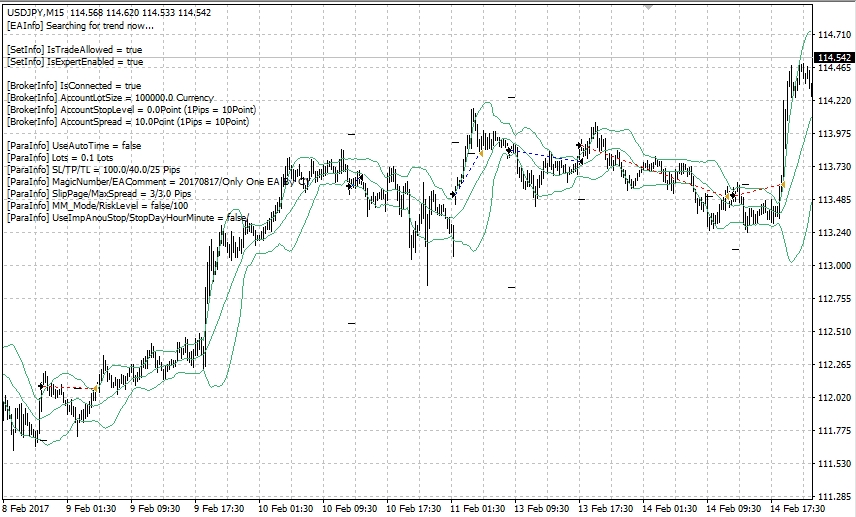Click the '14 Feb 09:30' time axis label
Screen dimensions: 856x517
click(734, 509)
